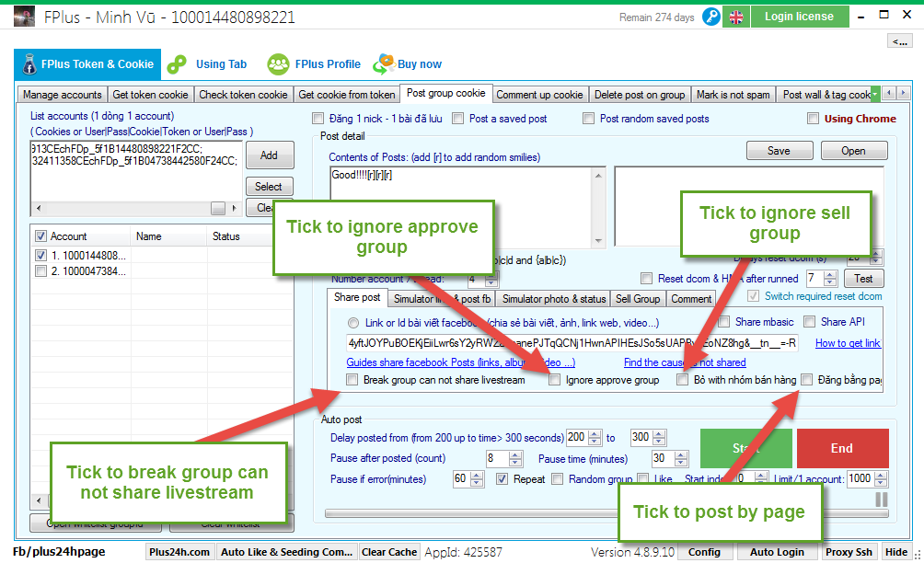
Task: Switch to the Get token cookie tab
Action: [150, 94]
